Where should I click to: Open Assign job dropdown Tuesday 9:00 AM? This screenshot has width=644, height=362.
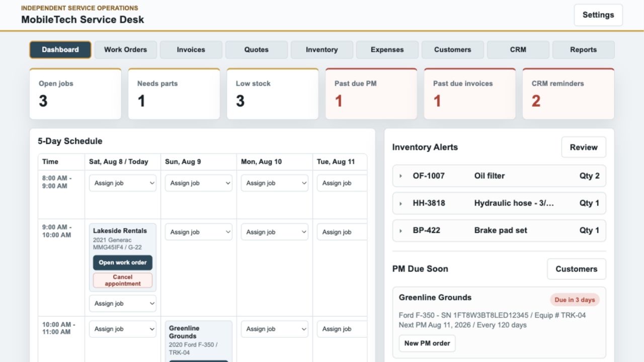coord(342,232)
